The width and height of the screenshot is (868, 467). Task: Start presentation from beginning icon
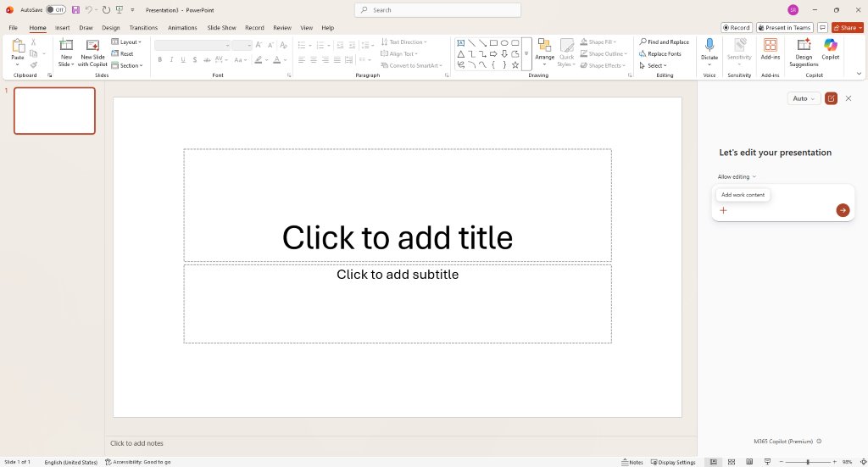pyautogui.click(x=119, y=10)
